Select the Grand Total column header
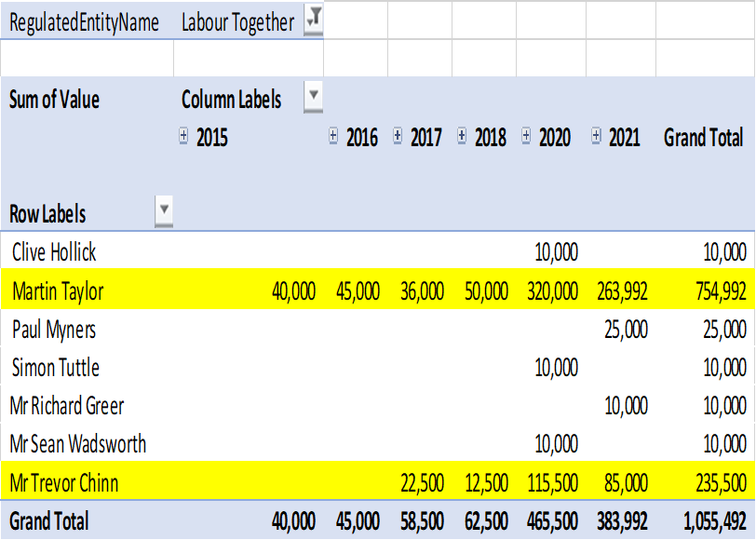This screenshot has height=540, width=756. point(704,138)
